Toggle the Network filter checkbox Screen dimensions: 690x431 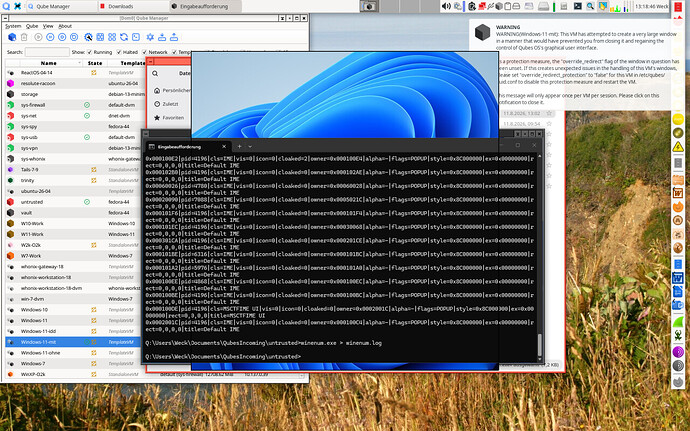pyautogui.click(x=144, y=52)
